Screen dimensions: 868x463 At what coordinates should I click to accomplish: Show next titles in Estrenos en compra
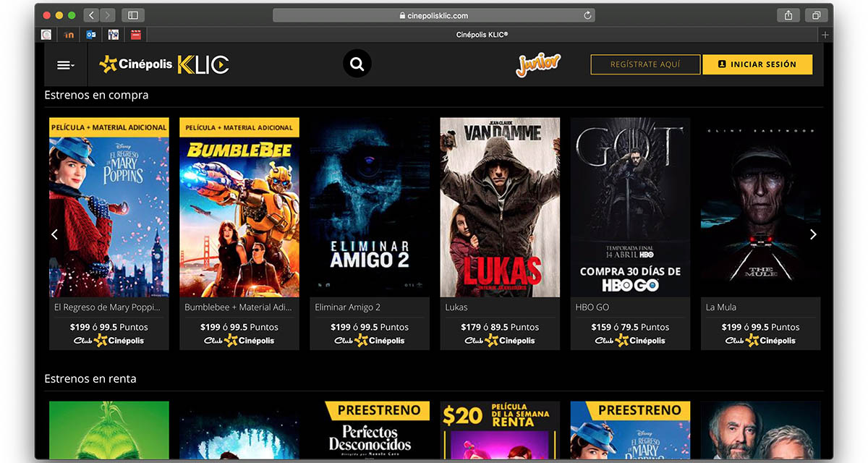(x=813, y=234)
